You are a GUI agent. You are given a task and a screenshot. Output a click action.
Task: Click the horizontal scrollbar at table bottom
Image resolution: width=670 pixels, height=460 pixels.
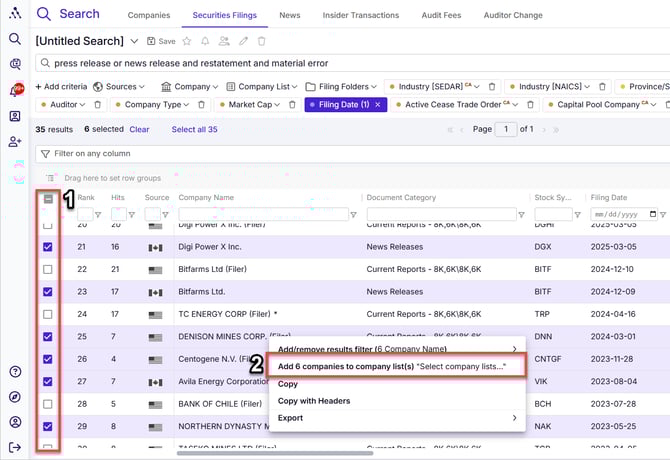point(275,453)
